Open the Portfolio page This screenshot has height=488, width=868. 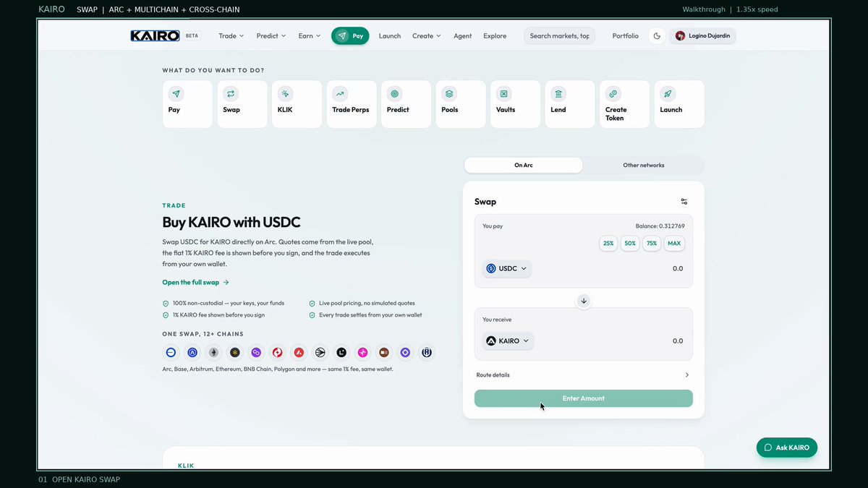pos(626,35)
